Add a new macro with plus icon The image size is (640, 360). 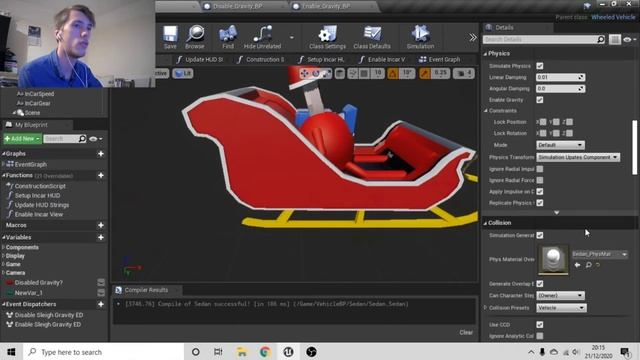coord(100,225)
